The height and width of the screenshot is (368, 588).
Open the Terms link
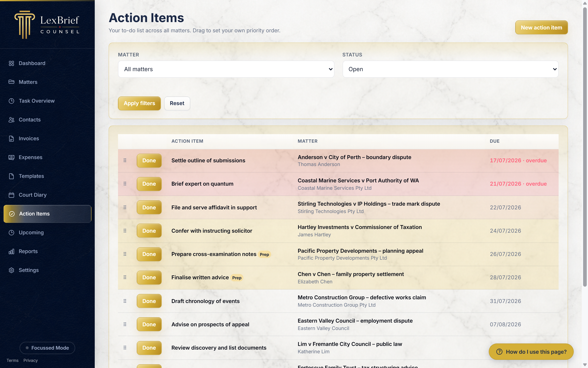coord(12,360)
